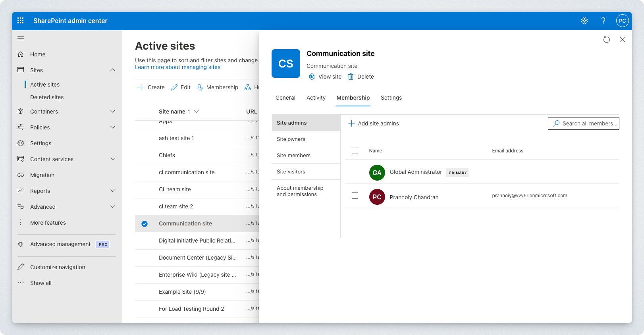The image size is (644, 335).
Task: Toggle the select-all members checkbox
Action: tap(355, 151)
